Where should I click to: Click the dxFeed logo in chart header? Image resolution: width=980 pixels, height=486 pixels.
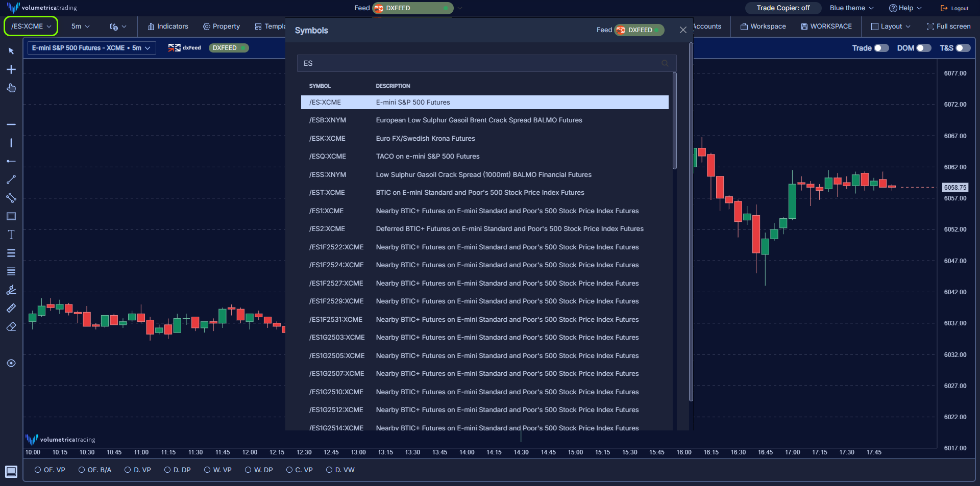185,48
